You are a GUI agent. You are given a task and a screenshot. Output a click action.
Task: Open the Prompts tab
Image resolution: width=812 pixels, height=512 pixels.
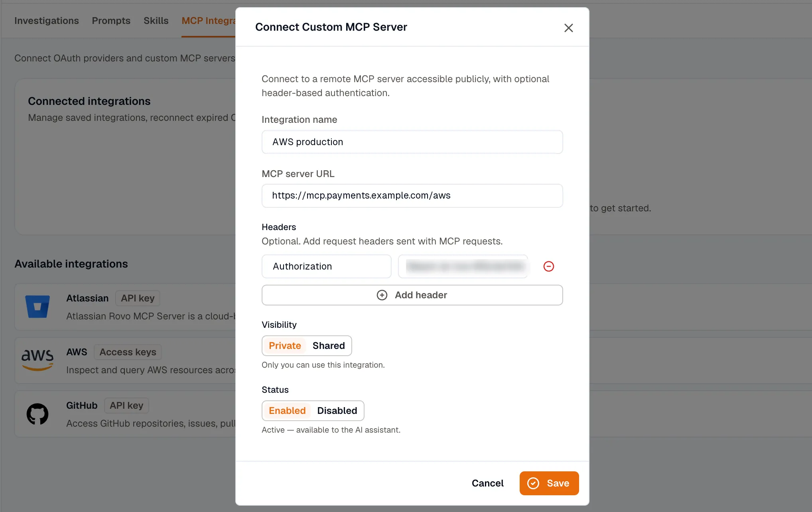click(x=111, y=21)
